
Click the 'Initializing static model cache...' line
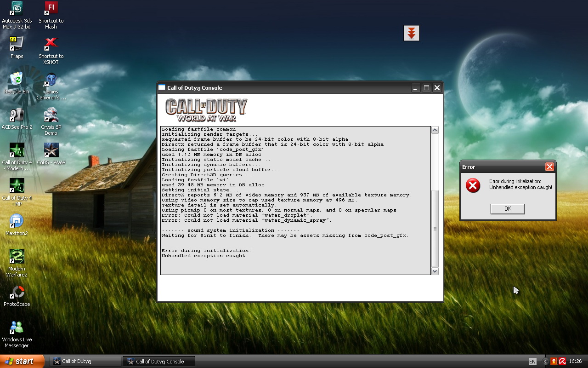tap(216, 160)
